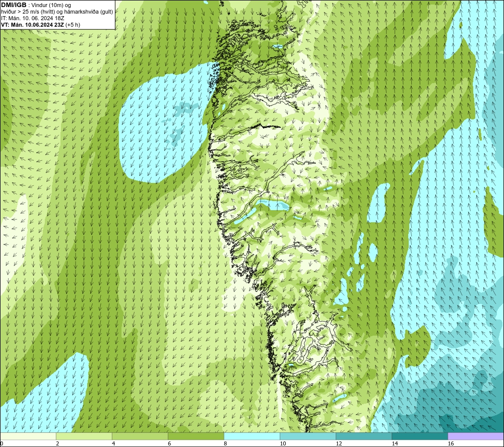Click the scale label '6'
The height and width of the screenshot is (447, 504).
(x=169, y=444)
